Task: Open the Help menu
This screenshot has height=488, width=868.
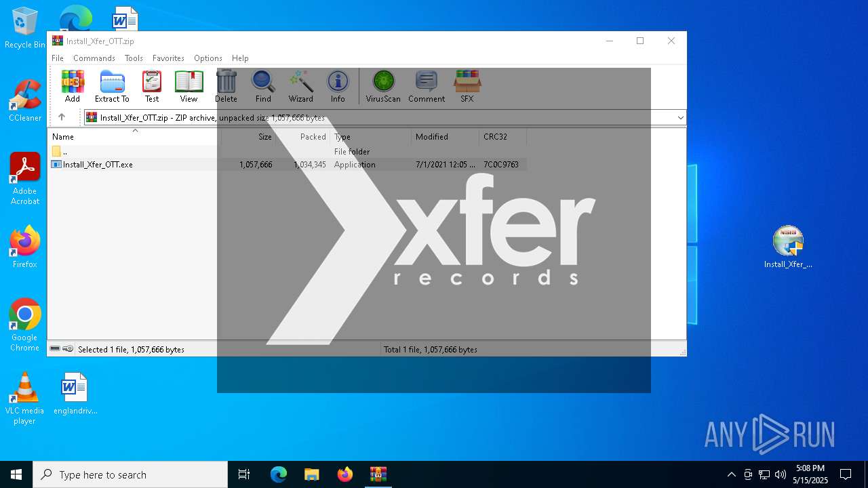Action: click(x=240, y=58)
